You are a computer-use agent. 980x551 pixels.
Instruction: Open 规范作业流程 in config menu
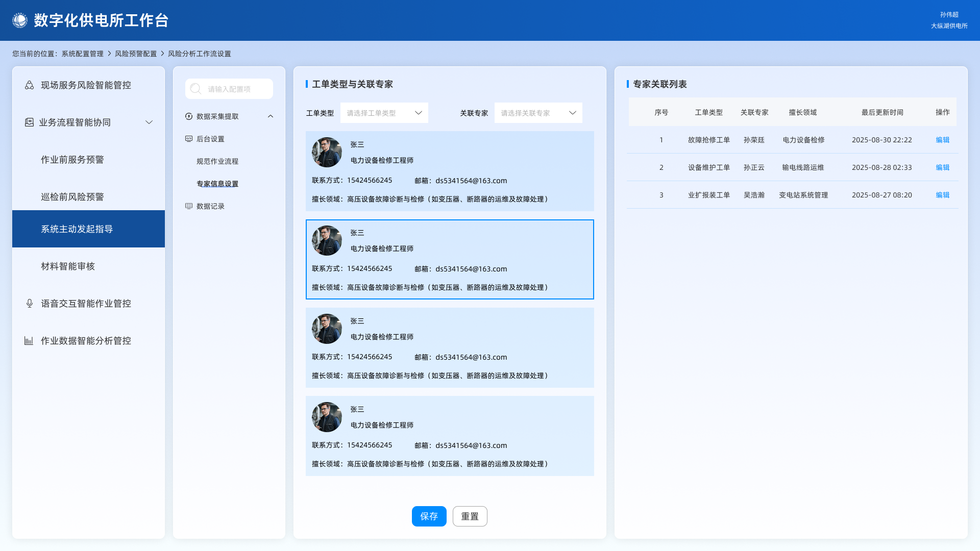[x=217, y=161]
